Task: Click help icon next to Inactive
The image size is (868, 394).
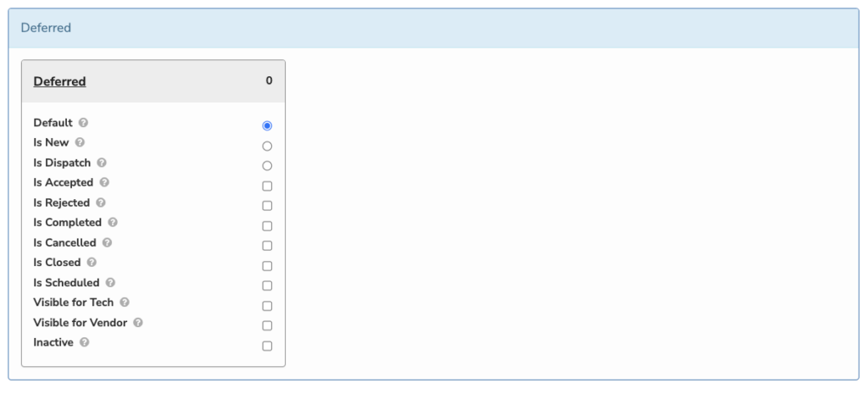Action: tap(84, 342)
